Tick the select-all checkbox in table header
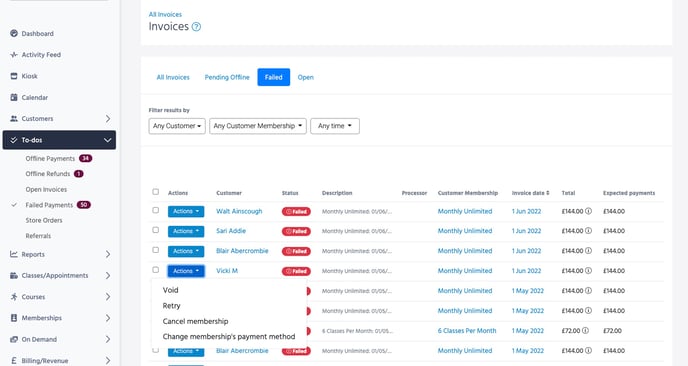 coord(155,192)
